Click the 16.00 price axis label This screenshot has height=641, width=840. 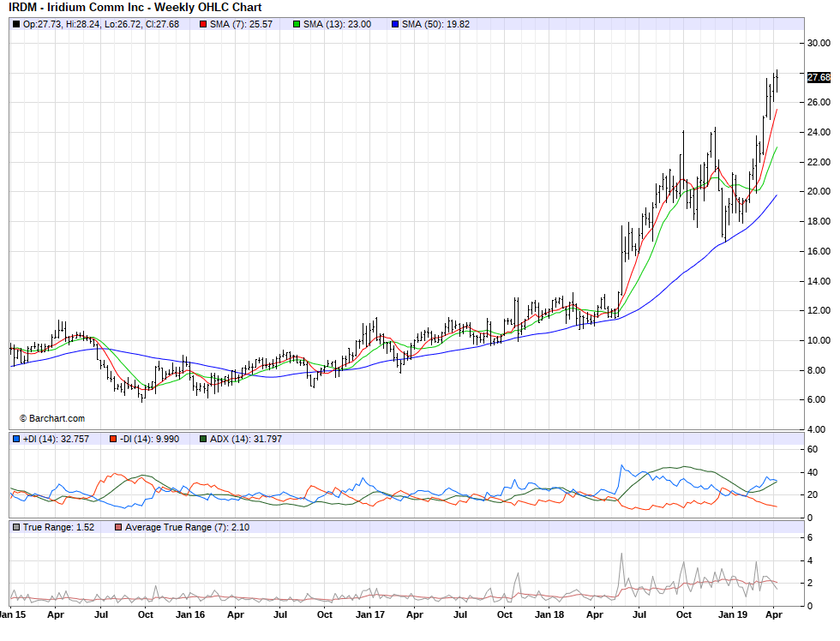pos(819,252)
